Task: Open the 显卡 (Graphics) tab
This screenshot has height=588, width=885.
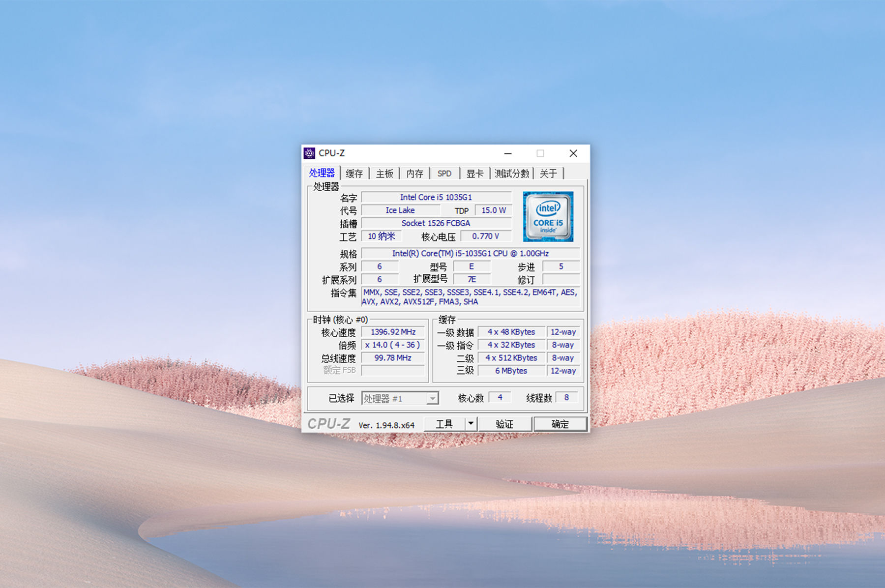Action: 474,173
